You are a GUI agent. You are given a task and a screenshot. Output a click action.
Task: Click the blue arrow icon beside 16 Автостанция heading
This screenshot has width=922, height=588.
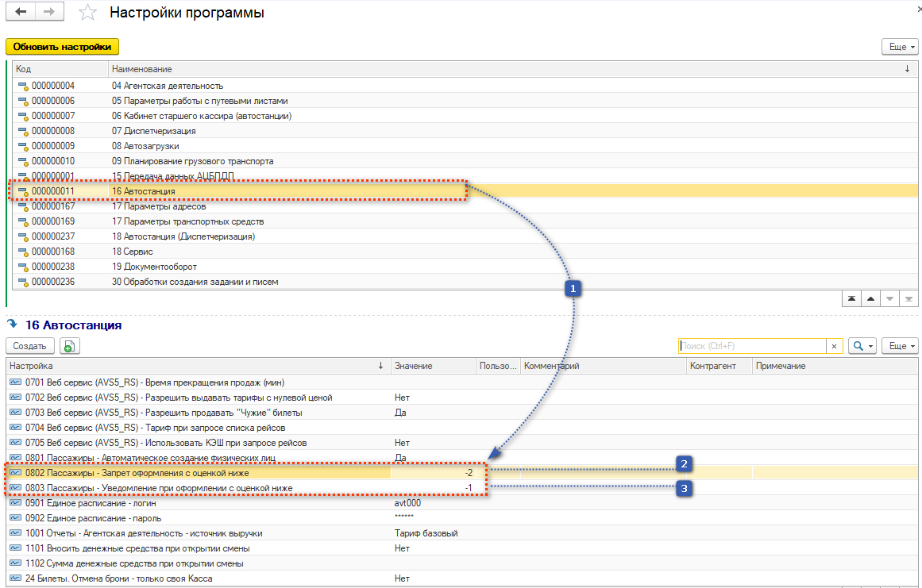pyautogui.click(x=13, y=325)
